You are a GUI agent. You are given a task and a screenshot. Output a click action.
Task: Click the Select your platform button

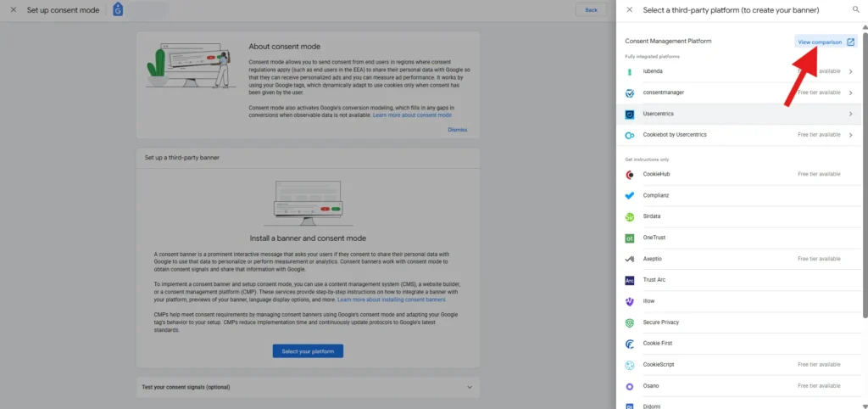[308, 350]
